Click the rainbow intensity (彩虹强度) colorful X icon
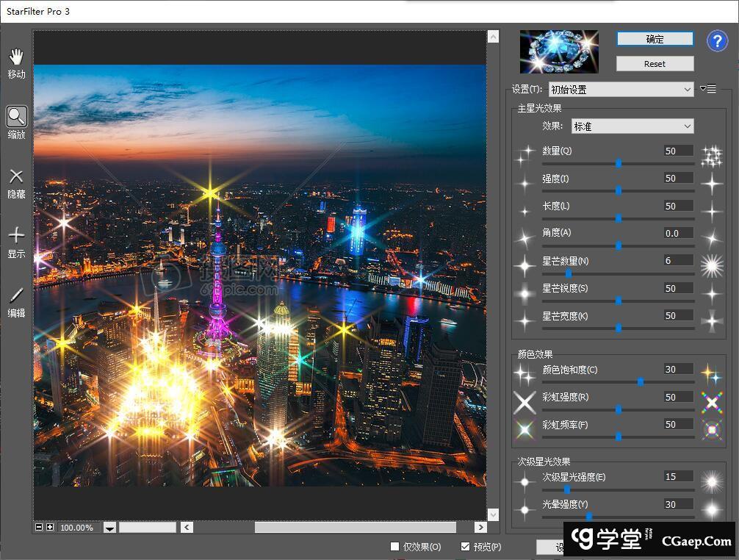 click(711, 401)
